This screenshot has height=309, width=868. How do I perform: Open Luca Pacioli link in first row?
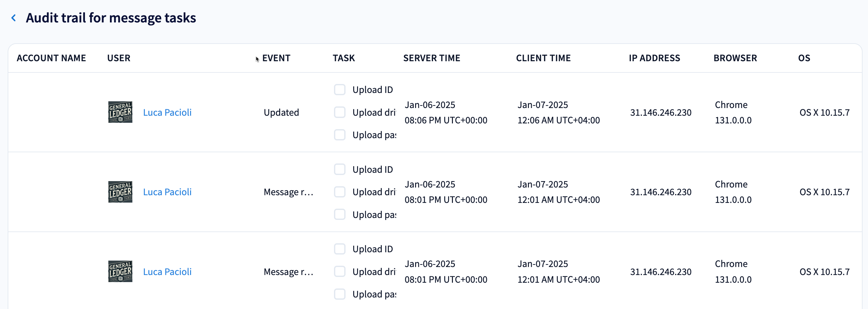tap(167, 112)
